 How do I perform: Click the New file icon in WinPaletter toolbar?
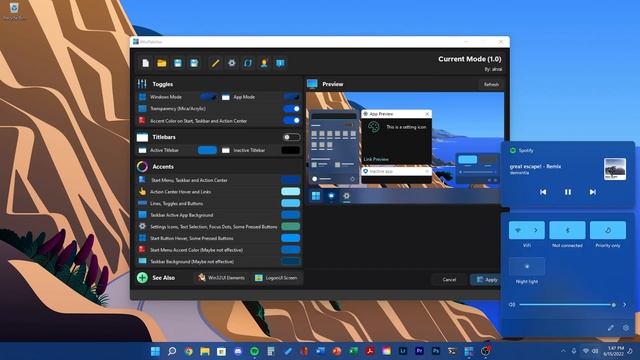tap(145, 63)
